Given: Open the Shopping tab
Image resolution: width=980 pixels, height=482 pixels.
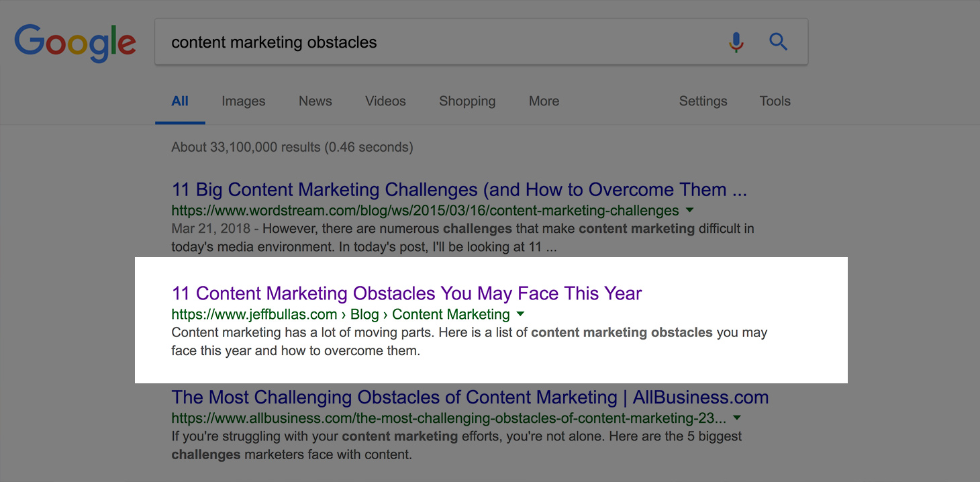Looking at the screenshot, I should 467,101.
